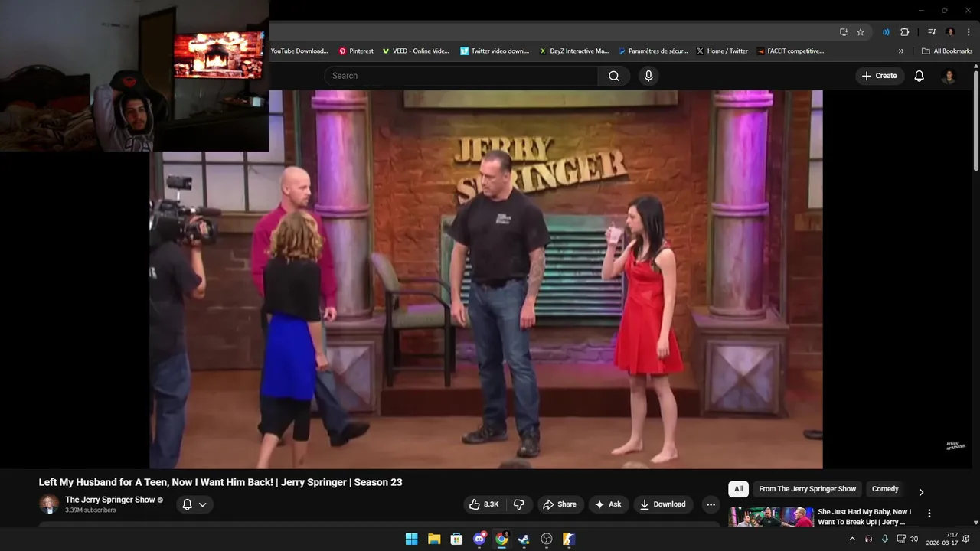The image size is (980, 551).
Task: Open Windows notification center icon
Action: [967, 539]
